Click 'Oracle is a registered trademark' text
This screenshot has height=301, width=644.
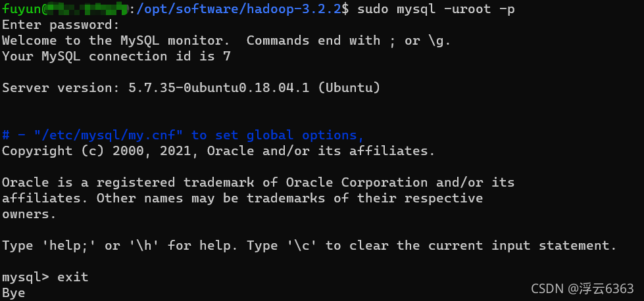point(128,183)
